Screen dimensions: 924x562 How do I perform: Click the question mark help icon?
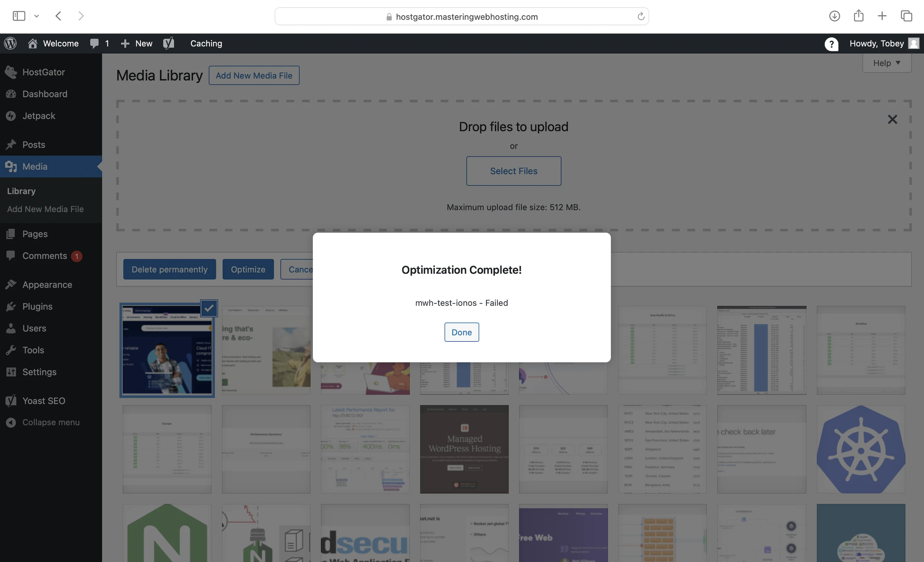831,44
